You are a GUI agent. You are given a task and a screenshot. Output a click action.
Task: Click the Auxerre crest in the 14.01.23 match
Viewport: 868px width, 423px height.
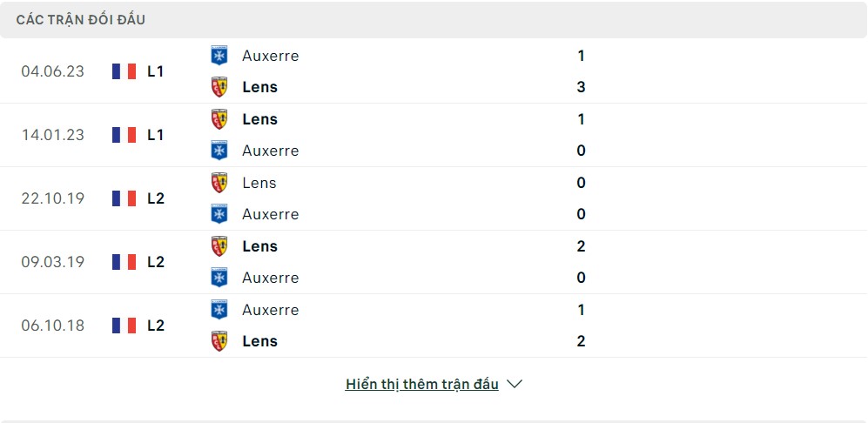(219, 151)
